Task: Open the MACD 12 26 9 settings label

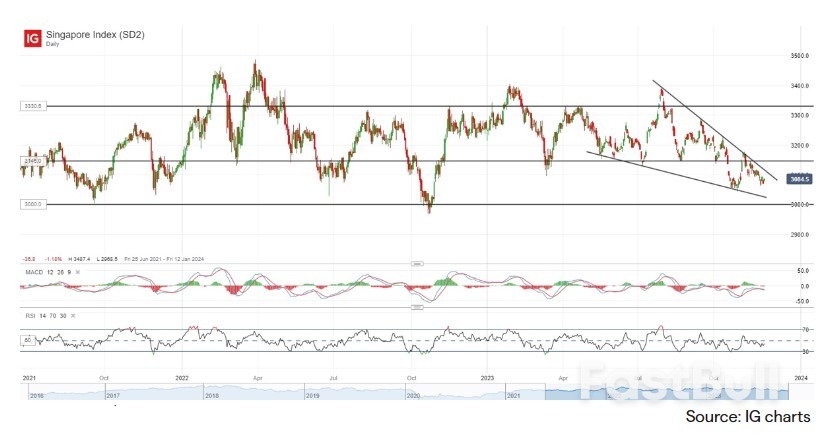Action: (x=48, y=272)
